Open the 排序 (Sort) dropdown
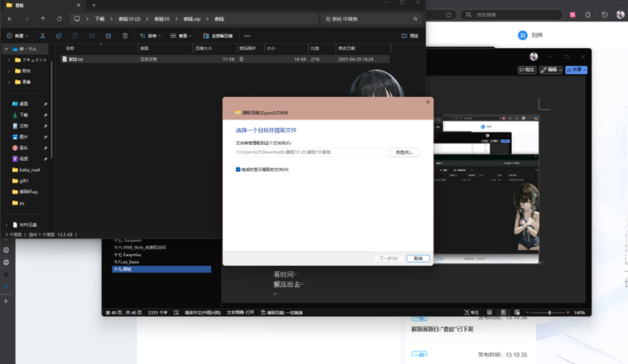The height and width of the screenshot is (364, 628). [151, 36]
